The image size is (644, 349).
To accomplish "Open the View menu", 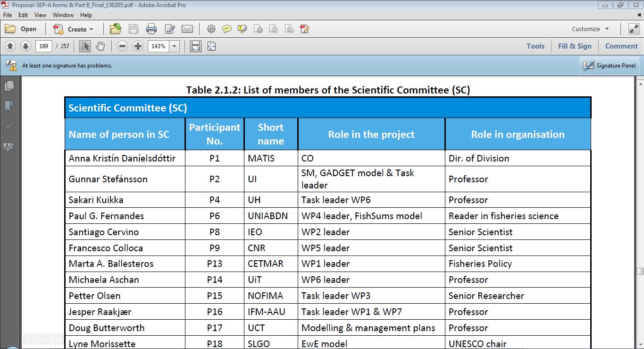I will (x=40, y=15).
